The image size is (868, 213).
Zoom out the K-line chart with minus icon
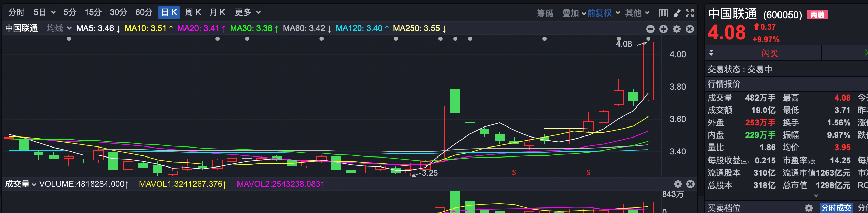coord(650,29)
